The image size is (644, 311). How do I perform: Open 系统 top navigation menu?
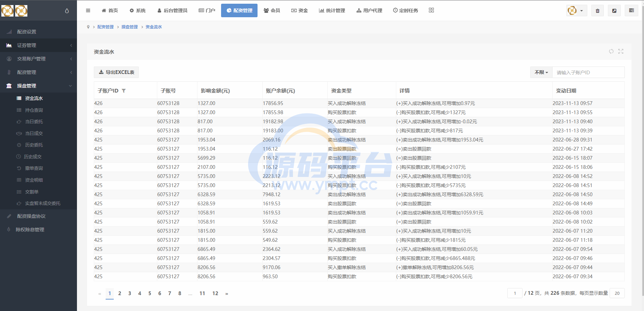click(137, 10)
